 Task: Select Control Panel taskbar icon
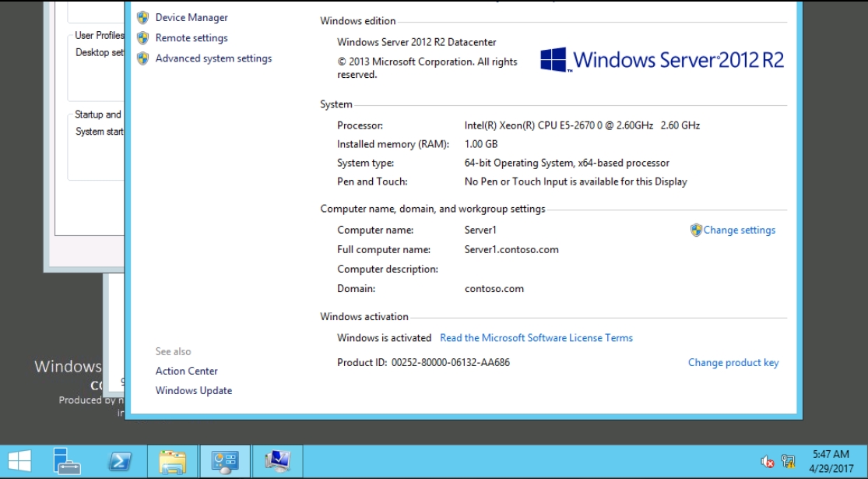pyautogui.click(x=225, y=462)
